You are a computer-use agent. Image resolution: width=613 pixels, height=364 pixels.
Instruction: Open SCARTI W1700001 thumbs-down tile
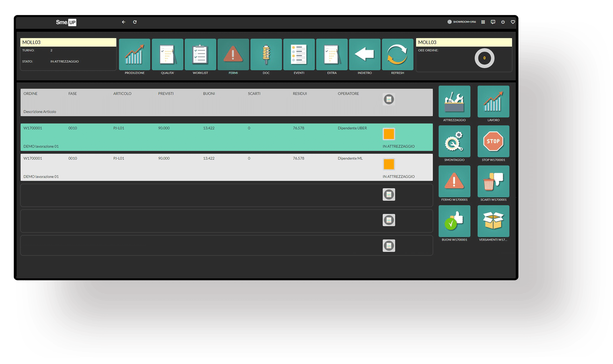click(x=493, y=181)
